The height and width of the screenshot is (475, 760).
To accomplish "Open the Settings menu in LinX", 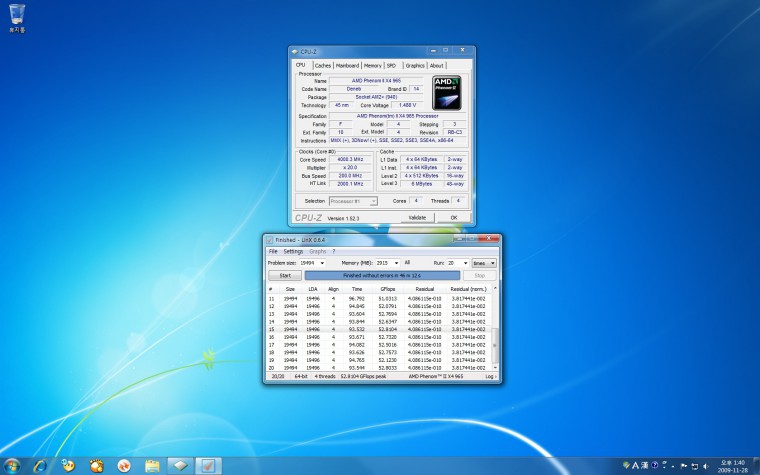I will [x=293, y=252].
